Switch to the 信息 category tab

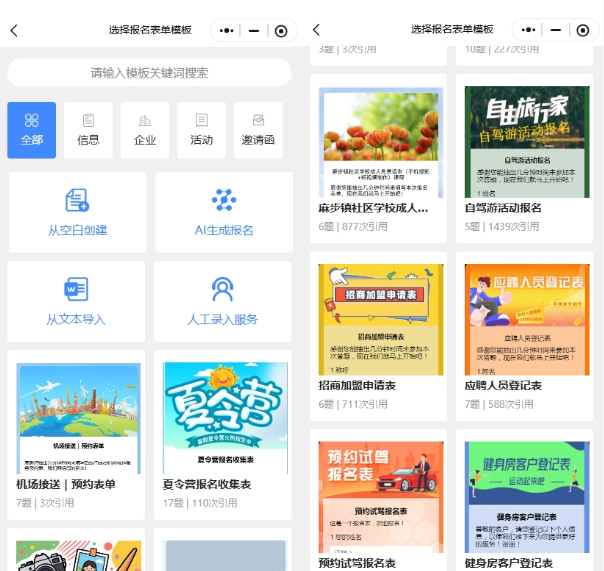point(88,130)
